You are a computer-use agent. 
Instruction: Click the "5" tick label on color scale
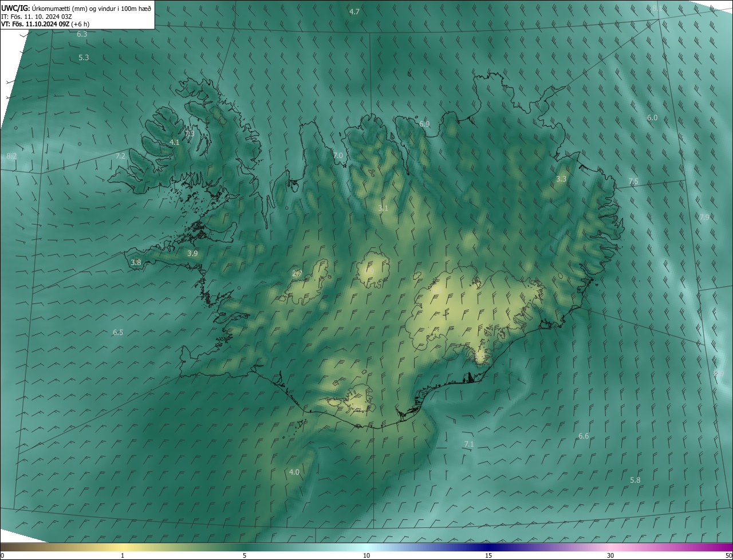pos(245,556)
